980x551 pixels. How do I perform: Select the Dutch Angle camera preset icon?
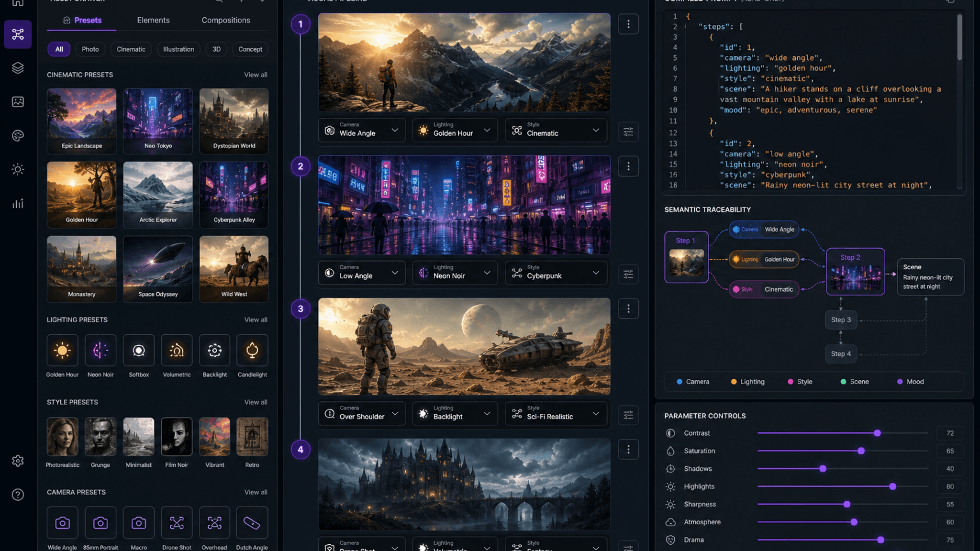click(252, 523)
